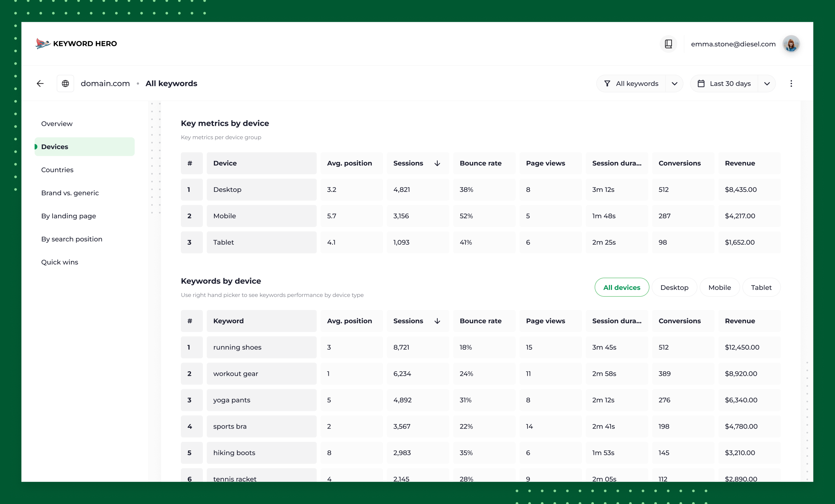
Task: Open the Last 30 days date range
Action: [724, 83]
